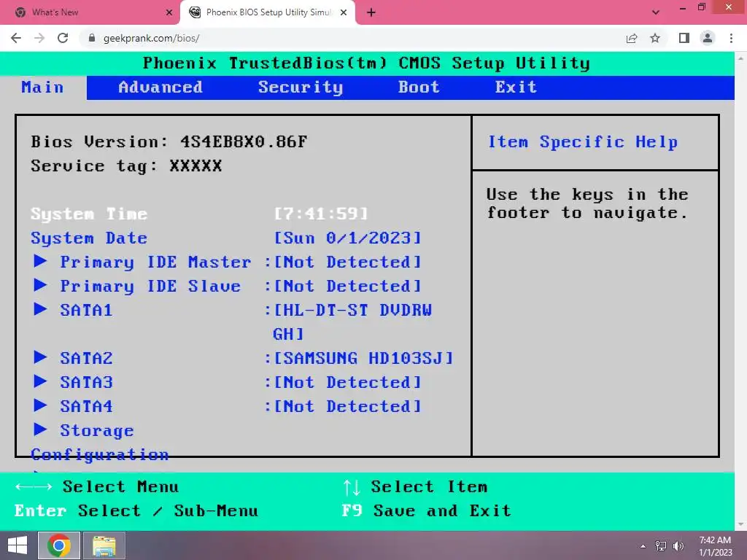Select the System Date row label
Image resolution: width=747 pixels, height=560 pixels.
point(89,238)
